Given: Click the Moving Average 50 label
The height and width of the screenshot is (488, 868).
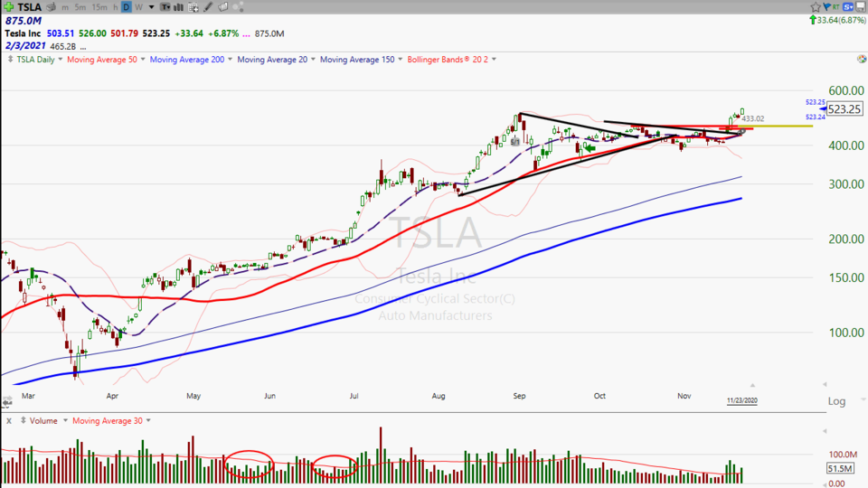Looking at the screenshot, I should 102,60.
